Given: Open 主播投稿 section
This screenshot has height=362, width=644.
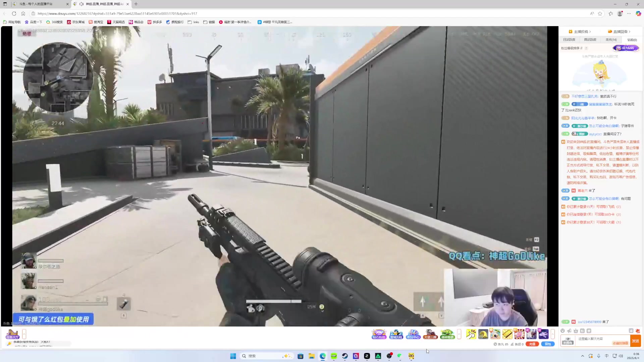Looking at the screenshot, I should coord(580,32).
